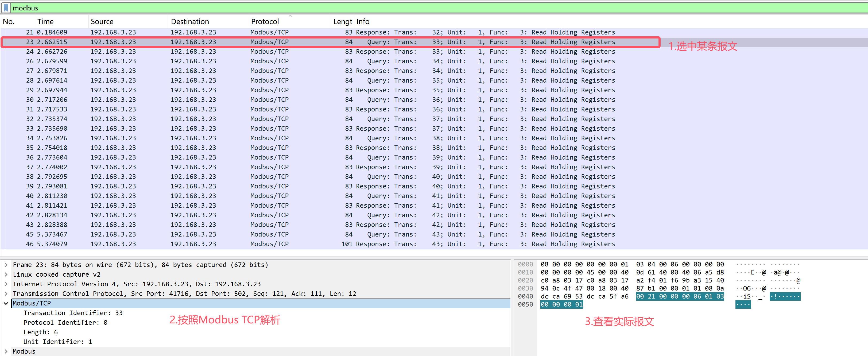Collapse the Modbus/TCP detail tree
Viewport: 868px width, 356px height.
coord(6,303)
